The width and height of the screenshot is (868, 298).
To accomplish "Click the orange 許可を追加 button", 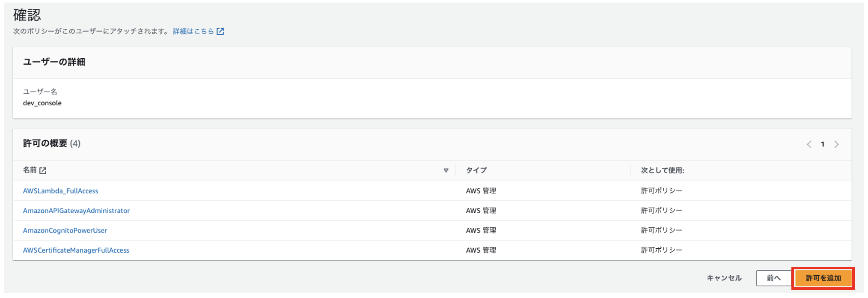I will 823,278.
